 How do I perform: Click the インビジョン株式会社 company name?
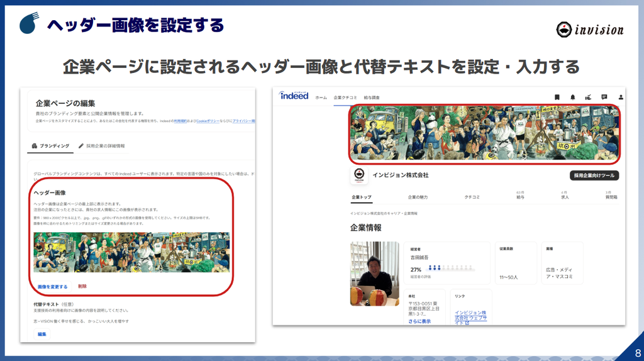(x=401, y=175)
